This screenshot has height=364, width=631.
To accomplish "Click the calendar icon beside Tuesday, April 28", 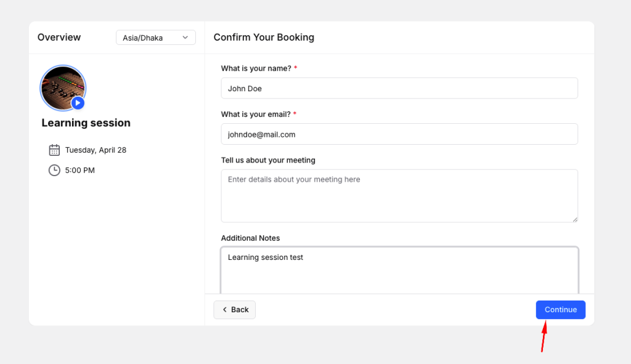I will (54, 150).
